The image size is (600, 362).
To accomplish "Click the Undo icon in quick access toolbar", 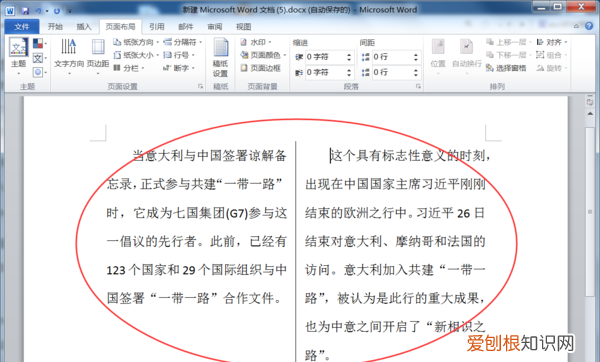I will 38,11.
